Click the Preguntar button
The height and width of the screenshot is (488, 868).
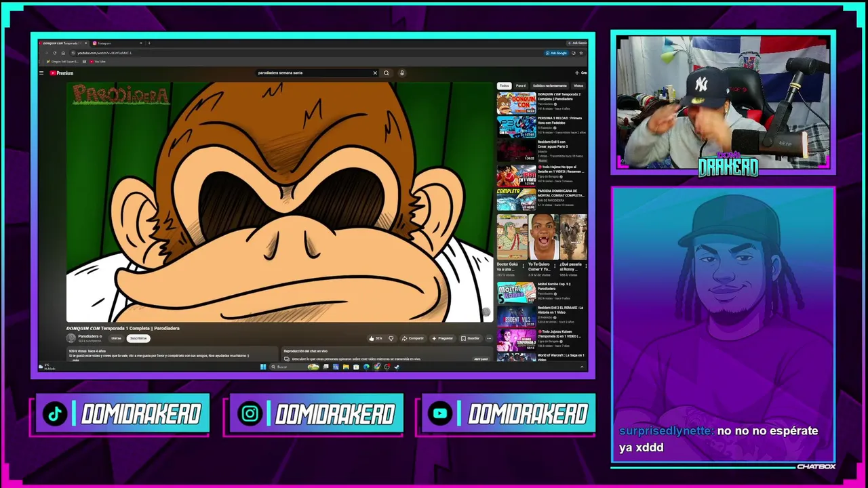[442, 338]
